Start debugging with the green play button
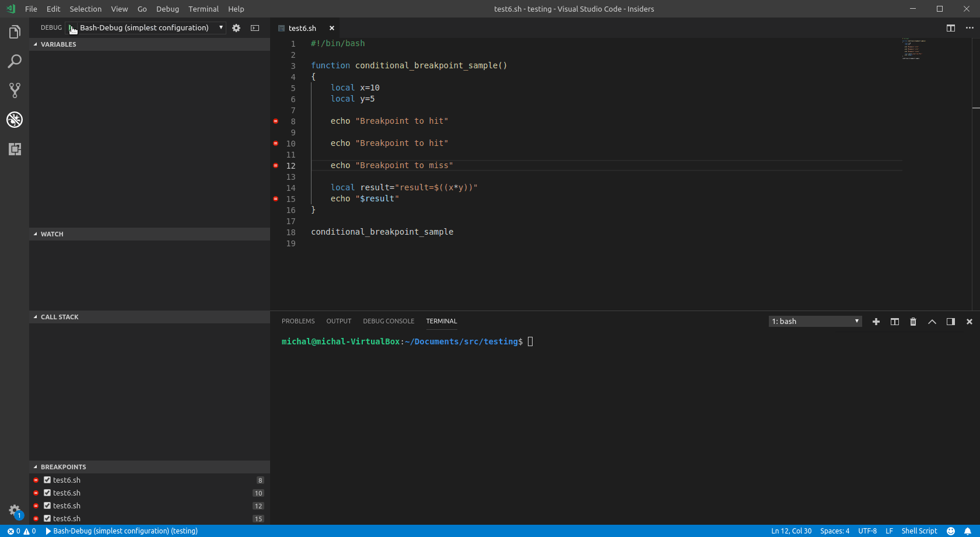980x537 pixels. click(x=72, y=28)
